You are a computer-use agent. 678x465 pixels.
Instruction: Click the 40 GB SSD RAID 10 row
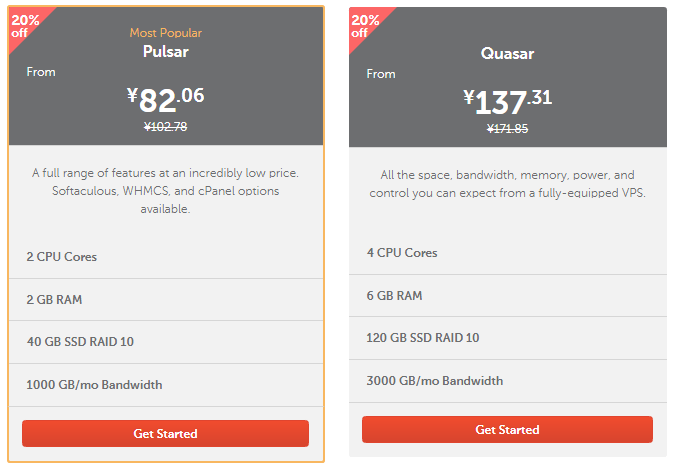166,342
